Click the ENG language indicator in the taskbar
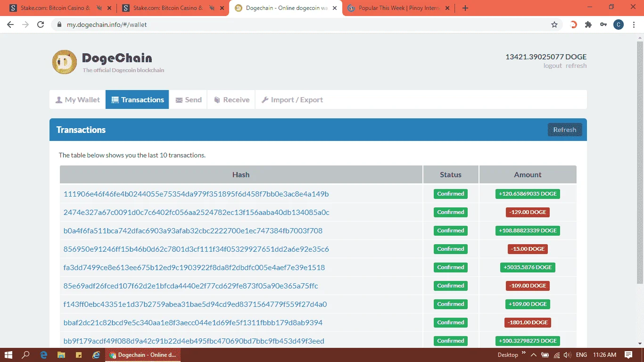644x362 pixels. (x=581, y=355)
